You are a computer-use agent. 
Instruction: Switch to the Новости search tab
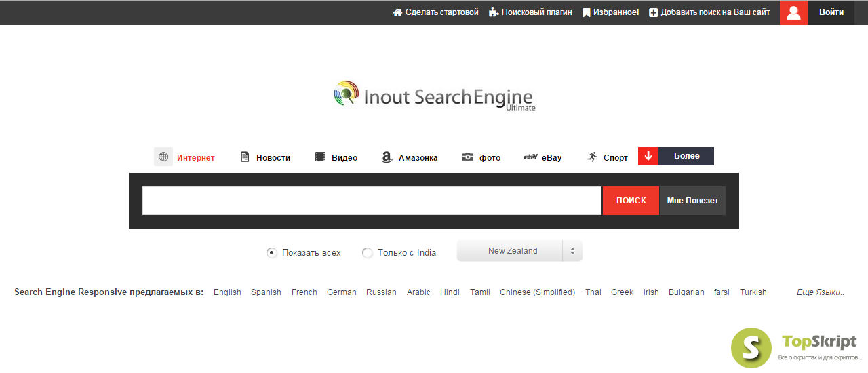pyautogui.click(x=273, y=158)
